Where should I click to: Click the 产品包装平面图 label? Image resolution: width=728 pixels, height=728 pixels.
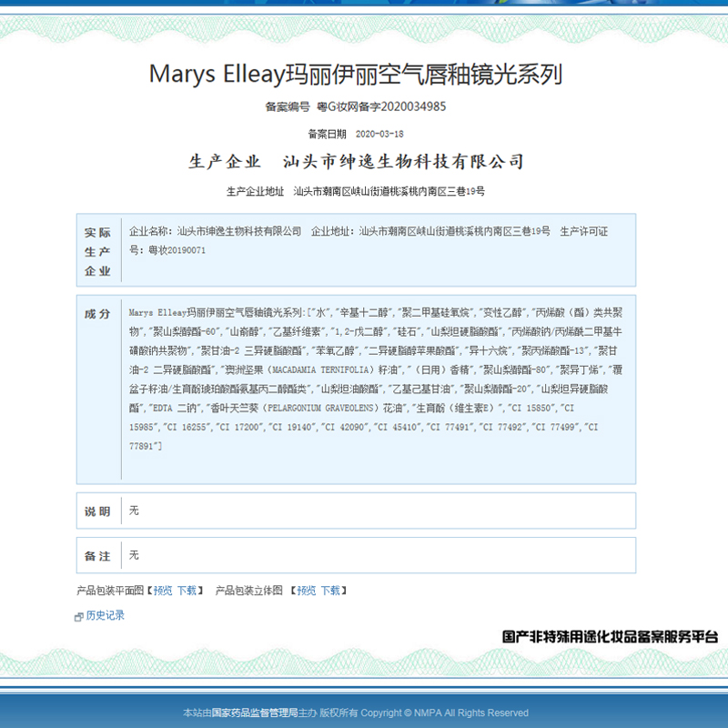110,591
